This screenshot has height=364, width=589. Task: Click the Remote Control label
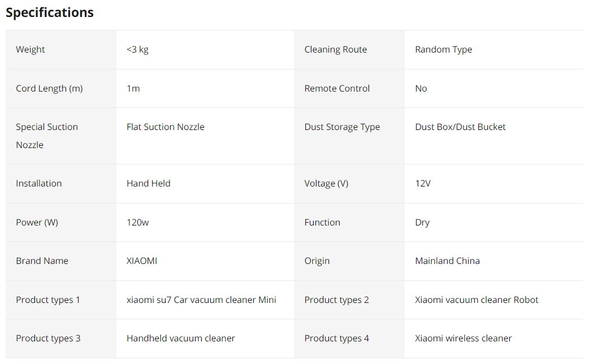[337, 88]
